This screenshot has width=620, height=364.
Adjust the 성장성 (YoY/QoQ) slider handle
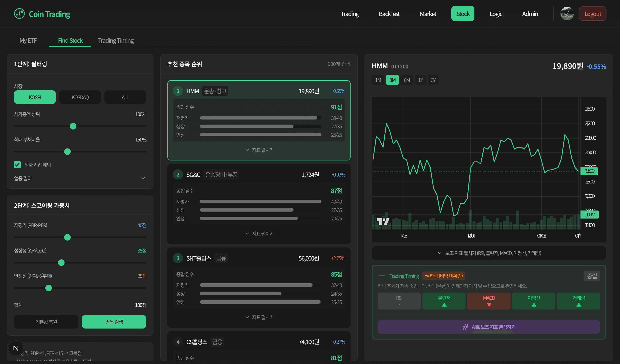tap(61, 263)
